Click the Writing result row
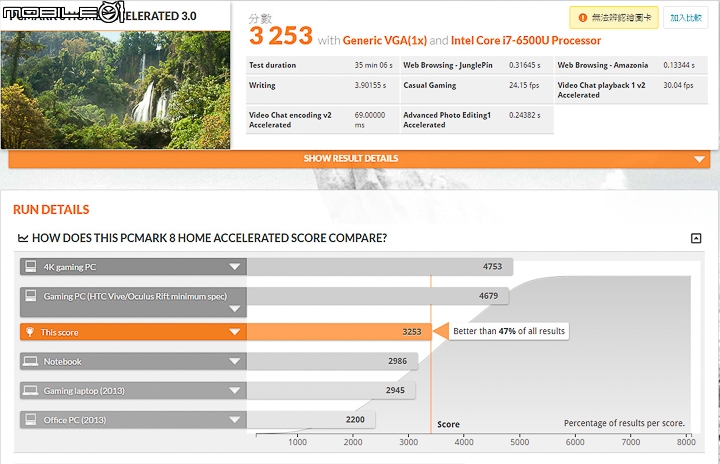Viewport: 720px width, 464px height. click(322, 89)
